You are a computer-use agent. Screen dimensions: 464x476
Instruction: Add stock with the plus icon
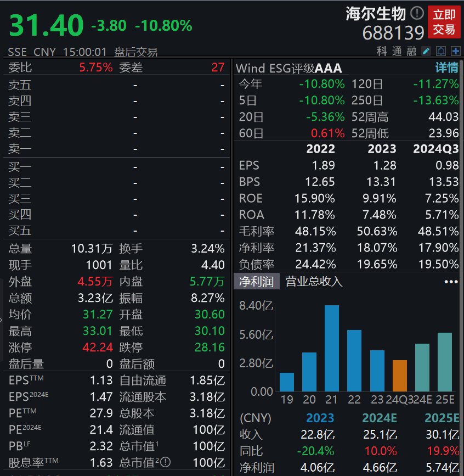click(456, 51)
